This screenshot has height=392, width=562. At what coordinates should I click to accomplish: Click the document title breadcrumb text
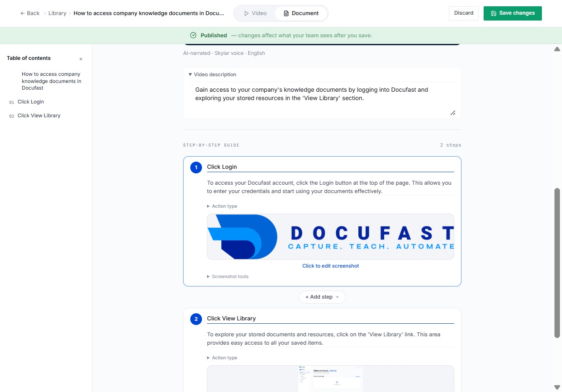(149, 13)
